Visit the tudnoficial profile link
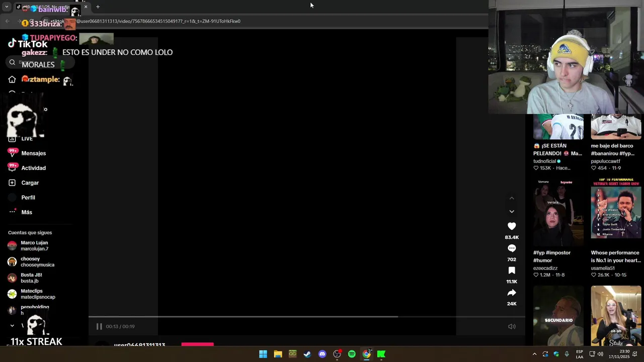This screenshot has width=644, height=362. (x=545, y=161)
